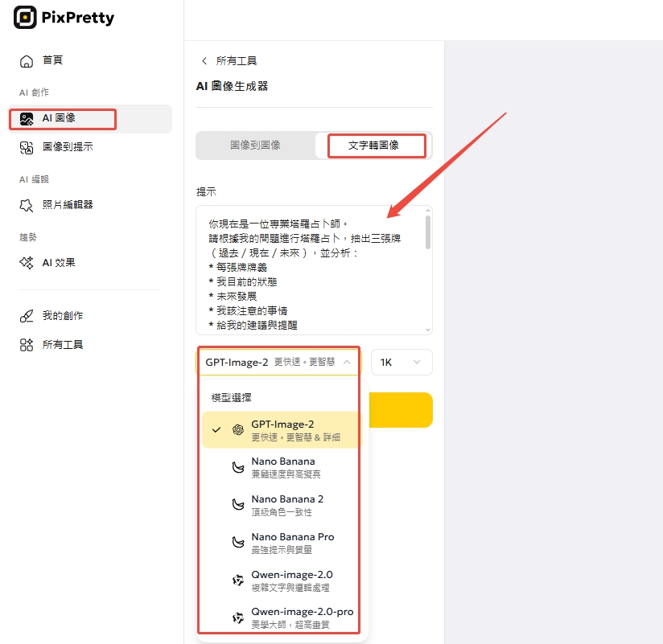Switch to the 圖像到圖像 tab
This screenshot has height=644, width=663.
pyautogui.click(x=255, y=146)
